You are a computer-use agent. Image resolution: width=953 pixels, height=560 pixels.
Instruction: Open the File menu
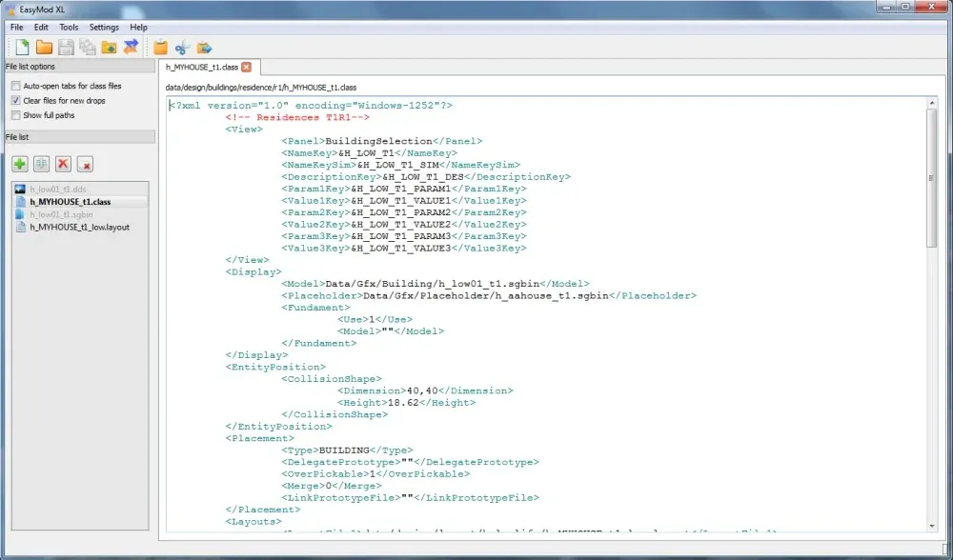tap(17, 28)
